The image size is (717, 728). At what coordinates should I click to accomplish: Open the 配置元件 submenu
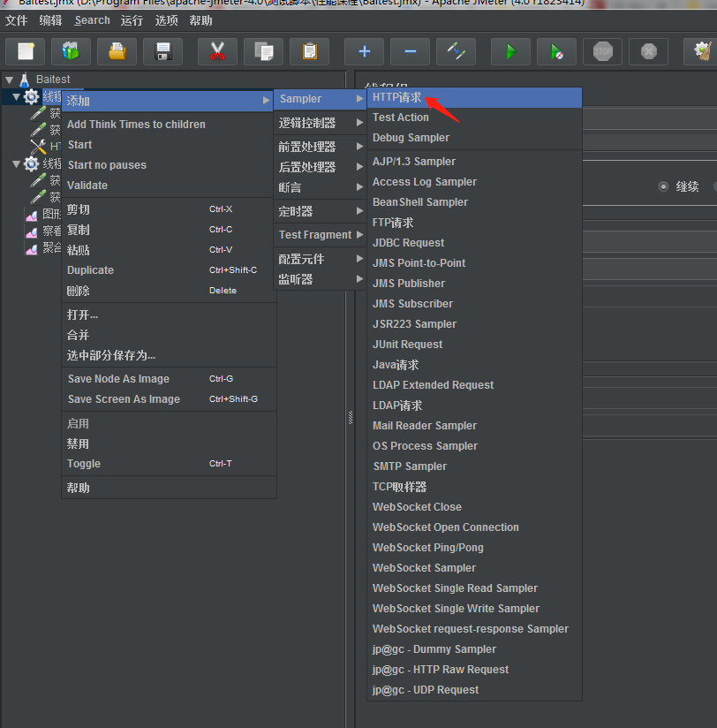click(x=321, y=259)
